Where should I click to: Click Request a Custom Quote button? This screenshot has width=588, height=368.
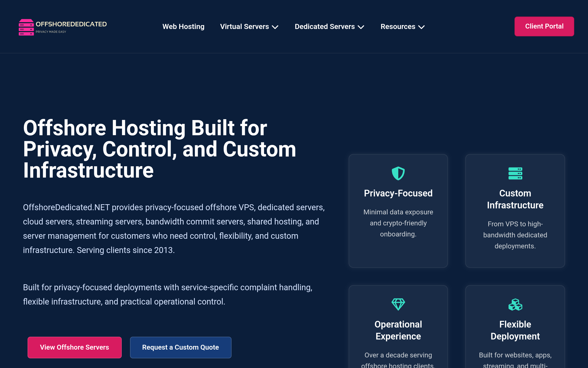(181, 347)
